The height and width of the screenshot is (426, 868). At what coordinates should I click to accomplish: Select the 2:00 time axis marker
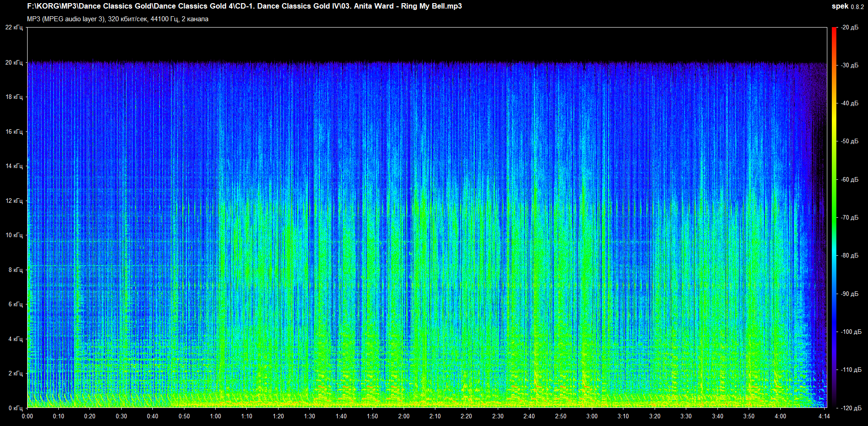(x=404, y=416)
